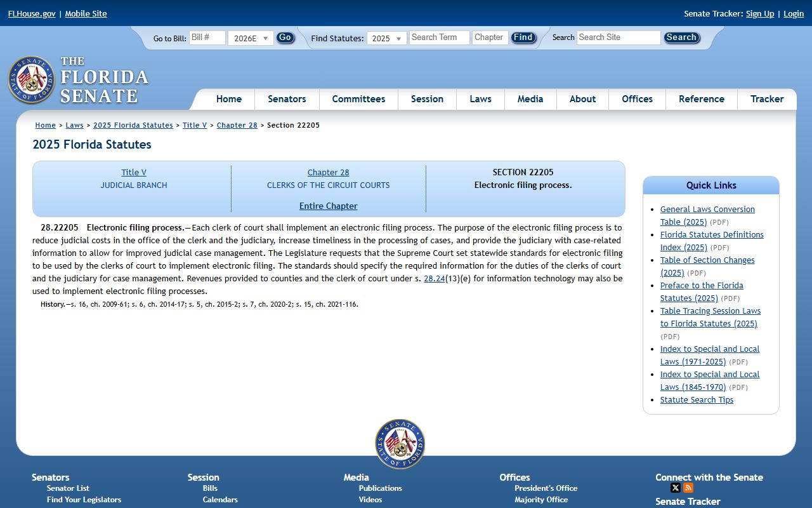This screenshot has height=508, width=812.
Task: Open the footer Senator List link
Action: click(x=68, y=488)
